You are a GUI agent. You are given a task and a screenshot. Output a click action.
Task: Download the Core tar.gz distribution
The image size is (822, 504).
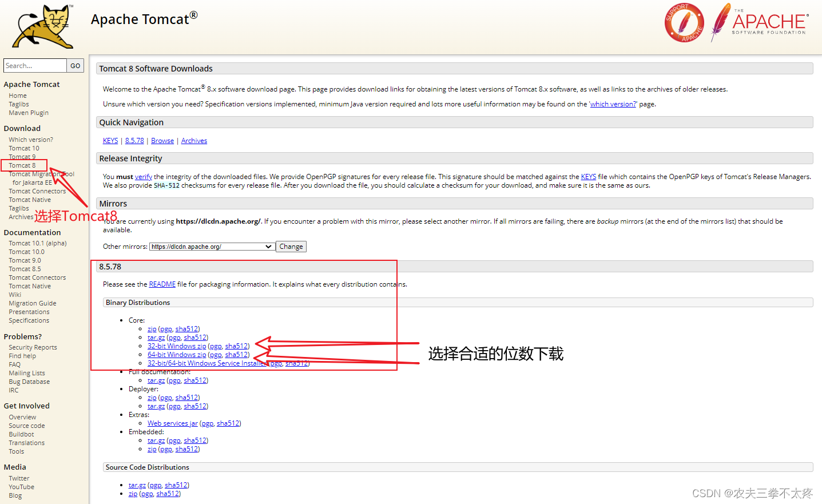point(156,338)
